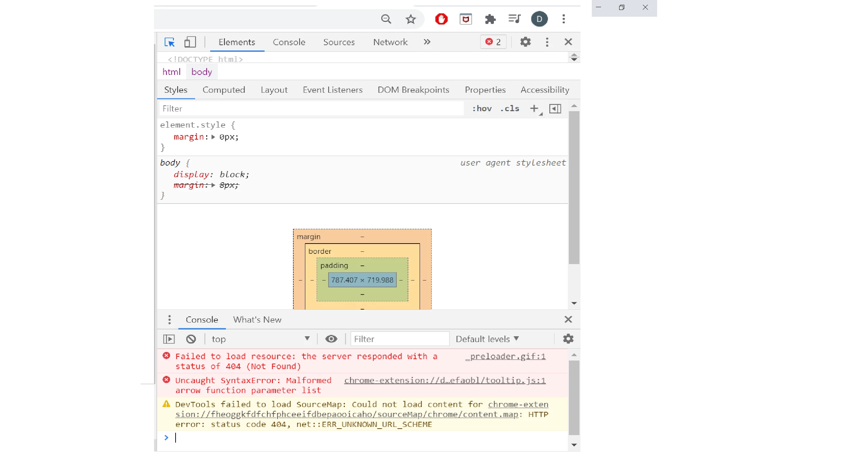Clear console with the ban icon

[x=191, y=339]
